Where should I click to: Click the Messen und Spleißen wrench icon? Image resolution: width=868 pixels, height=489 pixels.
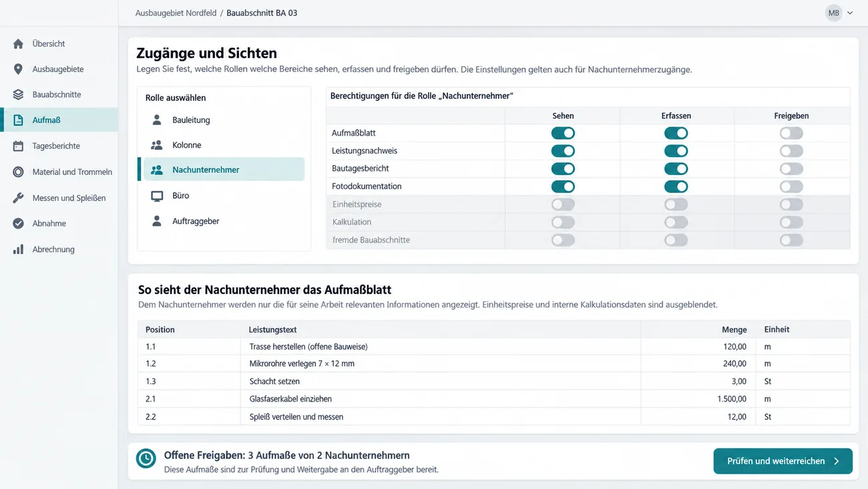[18, 198]
